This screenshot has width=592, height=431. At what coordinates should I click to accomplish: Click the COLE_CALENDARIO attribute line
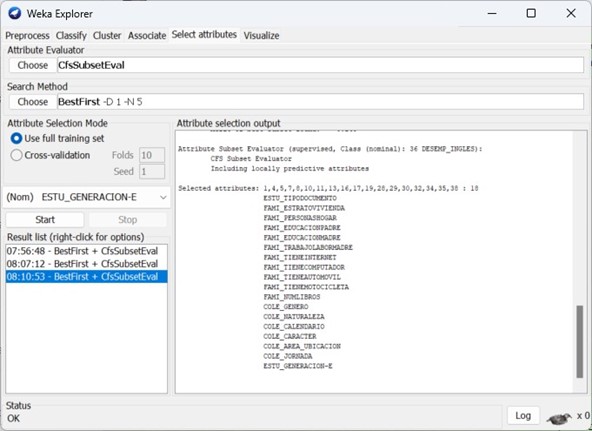294,326
